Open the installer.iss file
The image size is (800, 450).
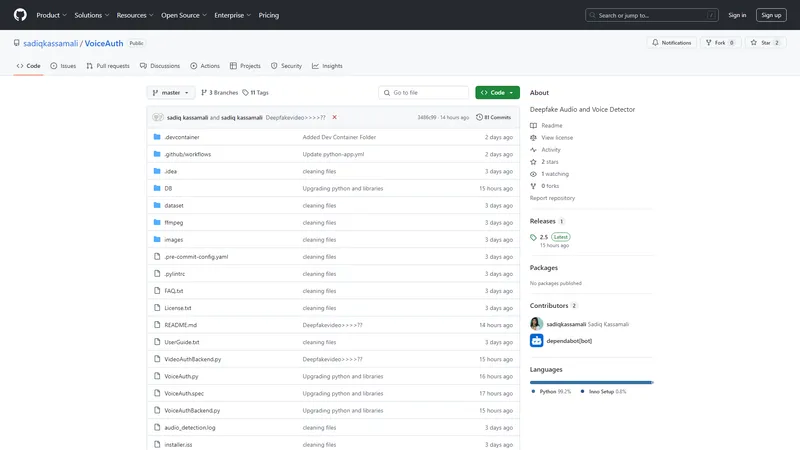178,445
